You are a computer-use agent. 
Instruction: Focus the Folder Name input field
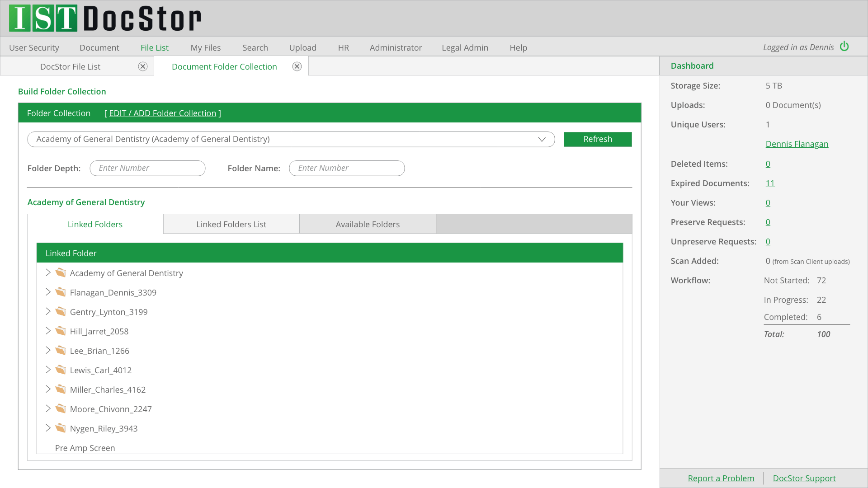pyautogui.click(x=347, y=168)
